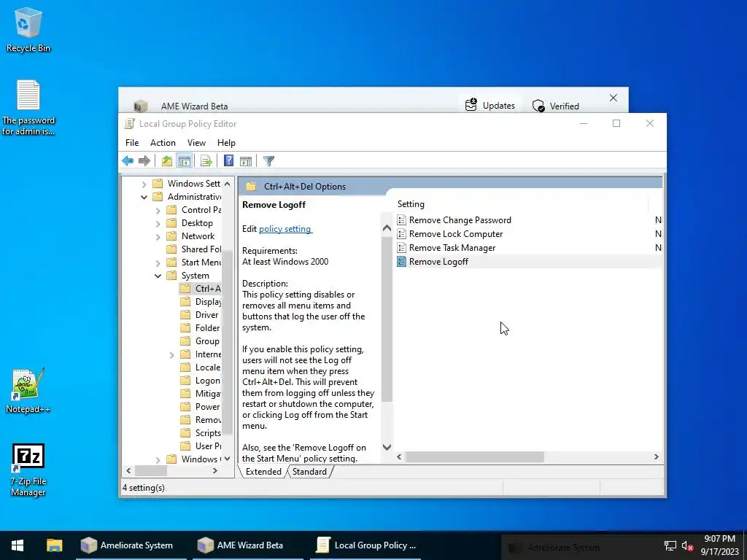Select the Logon folder in tree
The image size is (747, 560).
(x=201, y=381)
